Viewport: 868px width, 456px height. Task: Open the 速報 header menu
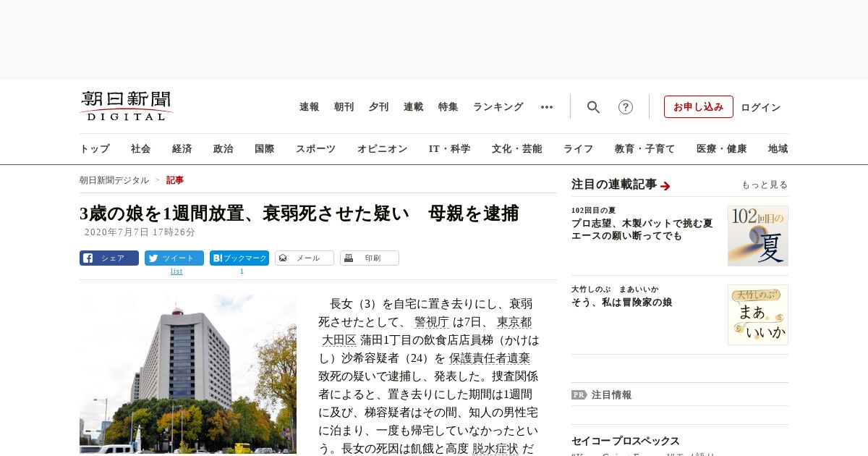[310, 107]
